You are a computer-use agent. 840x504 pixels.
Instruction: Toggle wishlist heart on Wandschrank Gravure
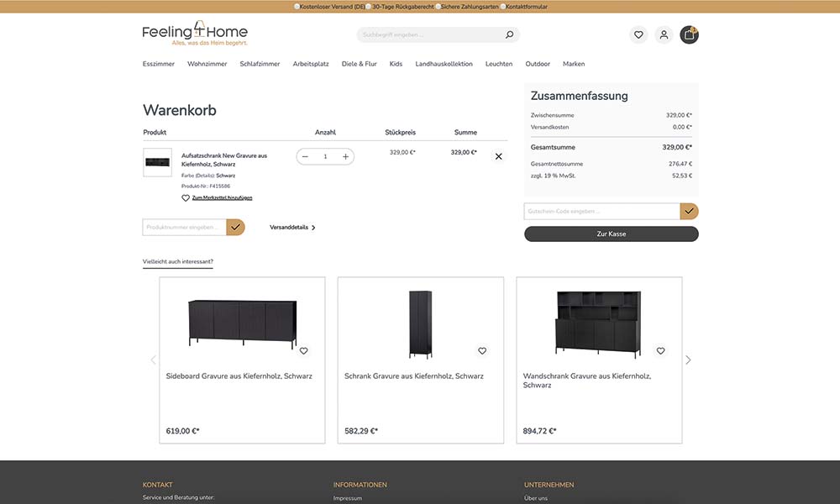point(660,351)
